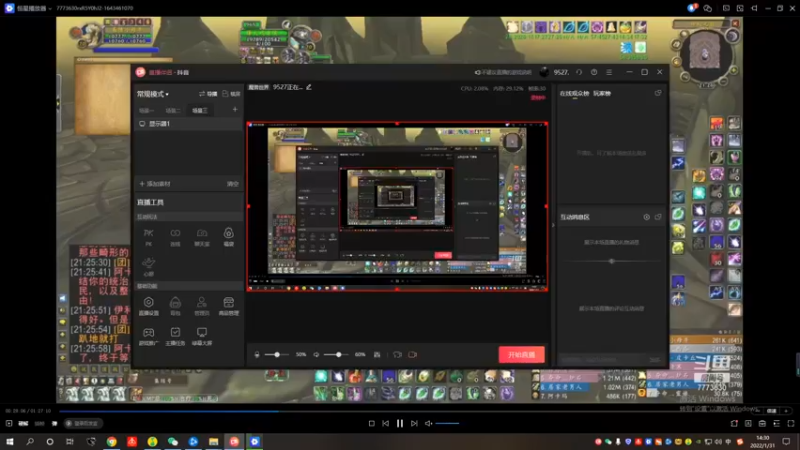Click the message input field at bottom right
The height and width of the screenshot is (450, 800).
click(603, 360)
